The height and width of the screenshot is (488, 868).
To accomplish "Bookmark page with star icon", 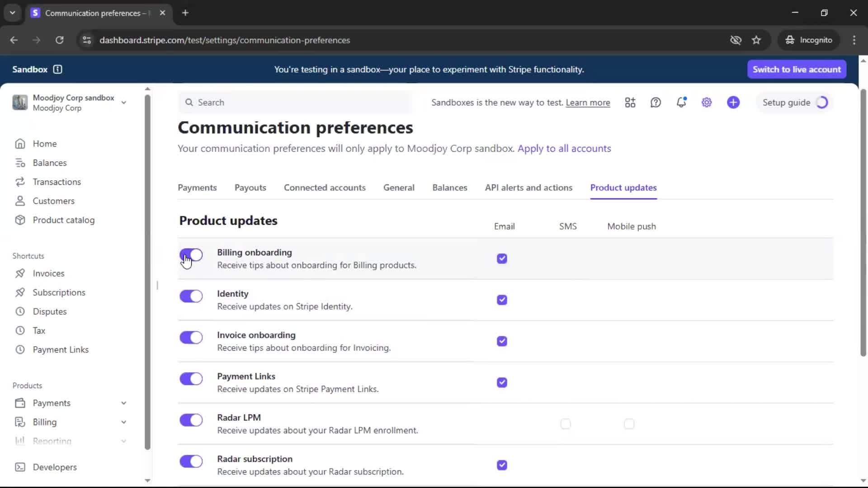I will click(756, 40).
